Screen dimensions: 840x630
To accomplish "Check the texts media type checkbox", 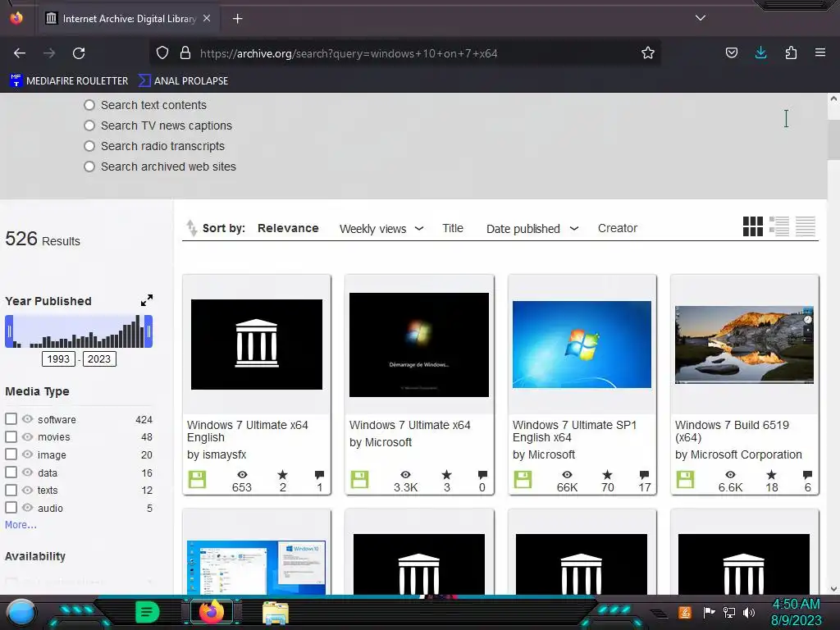I will pyautogui.click(x=11, y=490).
